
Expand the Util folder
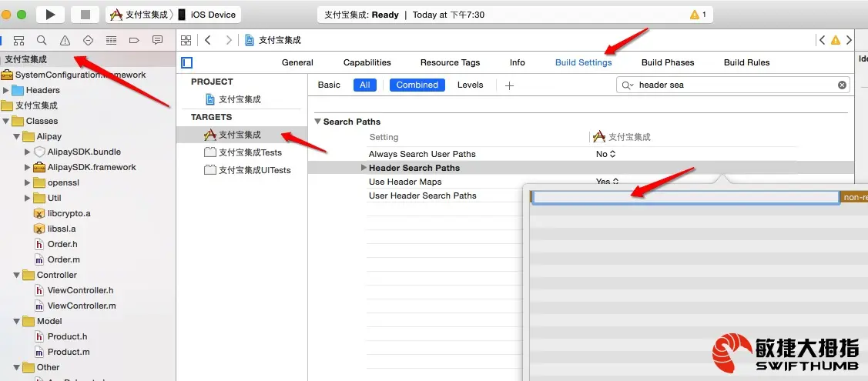pyautogui.click(x=28, y=198)
